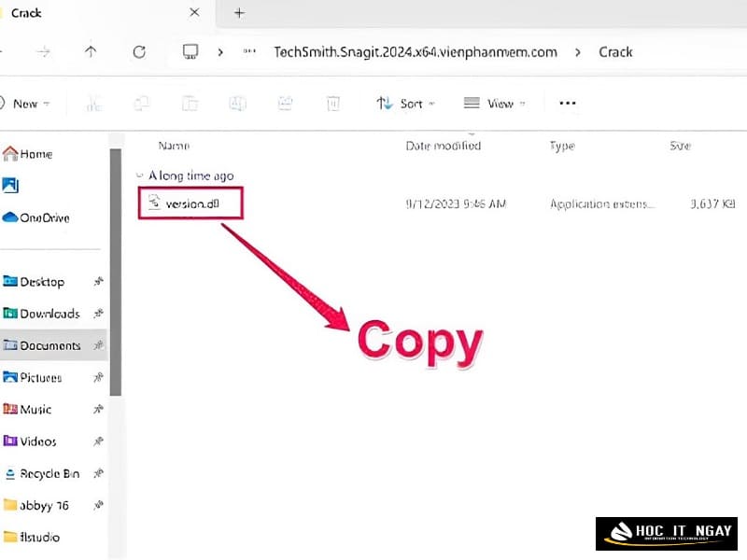Open TechSmith.Snagit.2024.x64 breadcrumb folder
Screen dimensions: 747x560
click(x=416, y=52)
